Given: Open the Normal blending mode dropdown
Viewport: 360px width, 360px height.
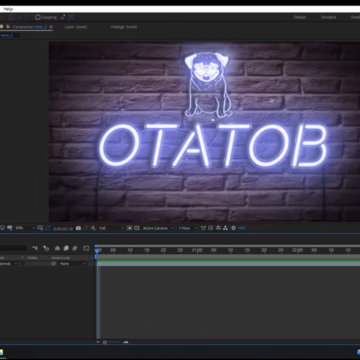Looking at the screenshot, I should pyautogui.click(x=9, y=264).
